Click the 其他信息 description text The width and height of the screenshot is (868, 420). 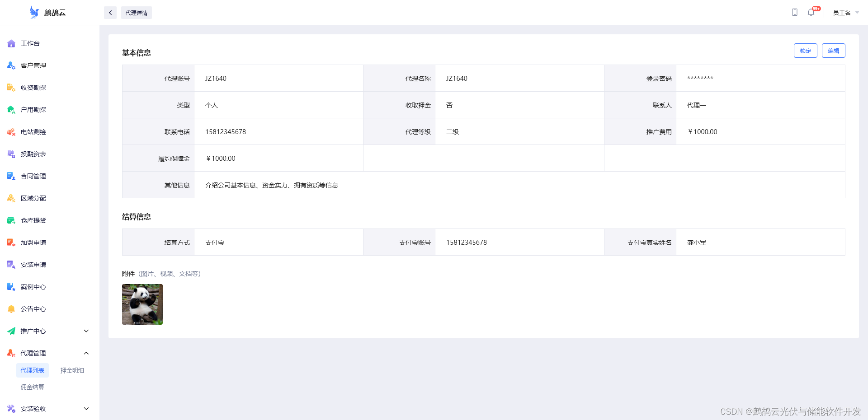click(272, 185)
